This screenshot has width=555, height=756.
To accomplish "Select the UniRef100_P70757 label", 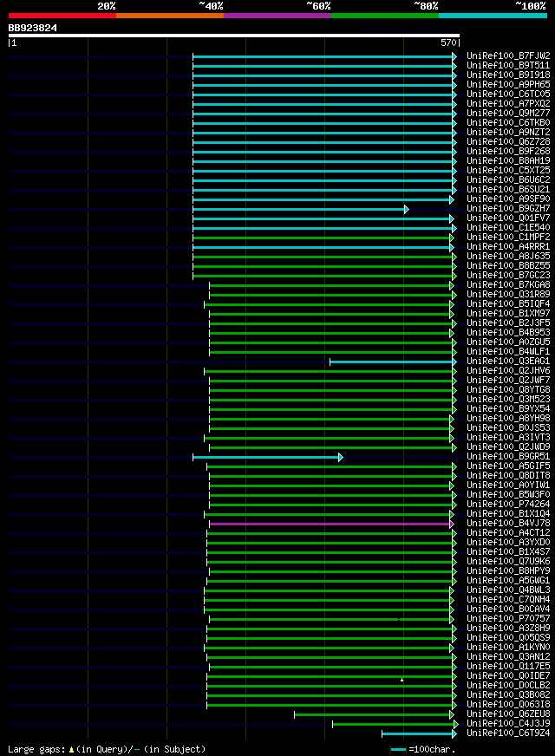I will coord(508,619).
